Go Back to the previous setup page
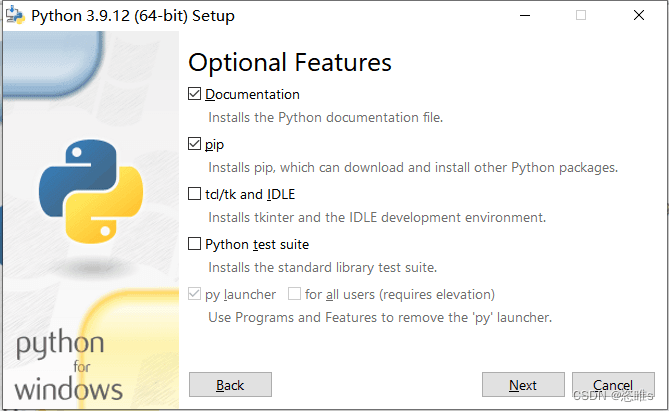Screen dimensions: 669x411 230,385
